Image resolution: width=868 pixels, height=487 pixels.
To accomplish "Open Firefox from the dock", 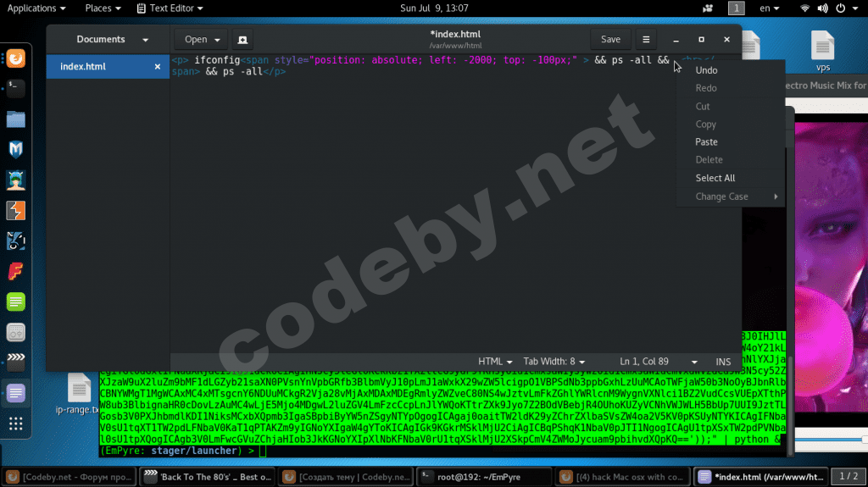I will pos(15,58).
